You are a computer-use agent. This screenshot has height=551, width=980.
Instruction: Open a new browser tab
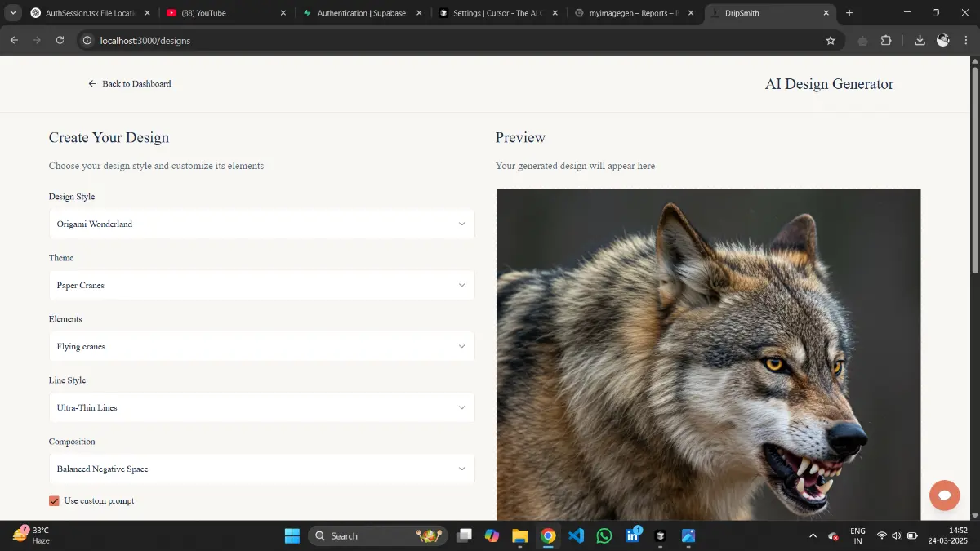pos(849,13)
